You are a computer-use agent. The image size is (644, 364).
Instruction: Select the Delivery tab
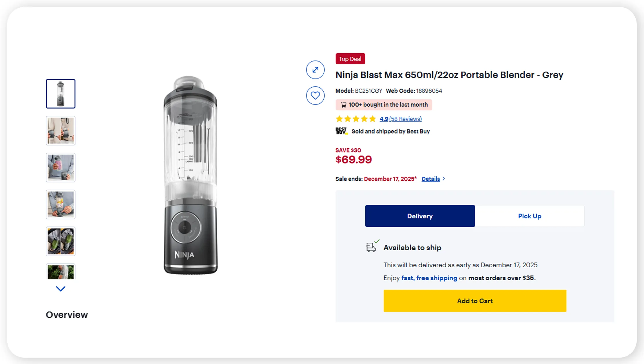coord(420,216)
